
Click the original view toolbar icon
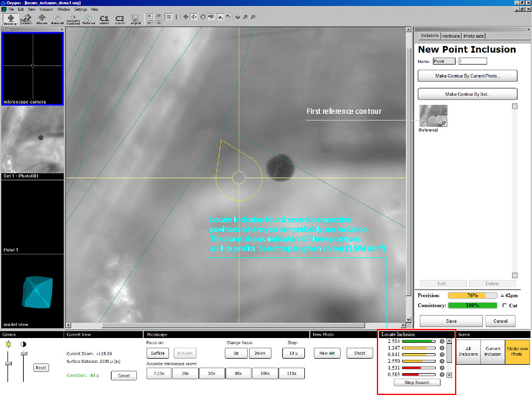(x=135, y=19)
